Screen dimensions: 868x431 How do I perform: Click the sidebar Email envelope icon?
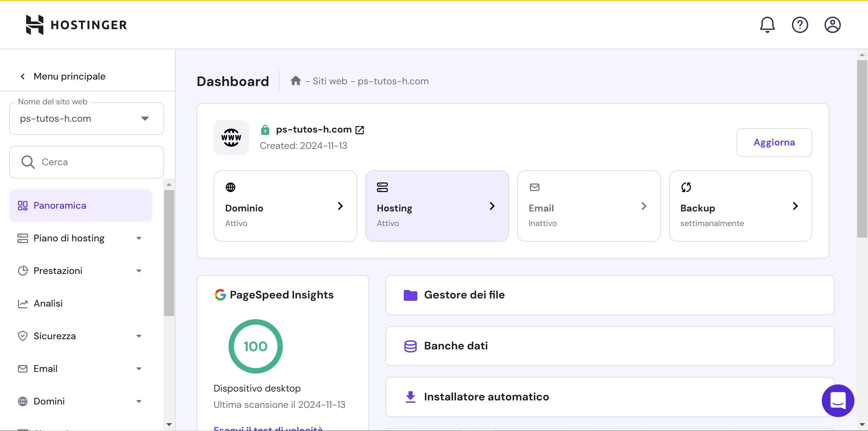(23, 369)
